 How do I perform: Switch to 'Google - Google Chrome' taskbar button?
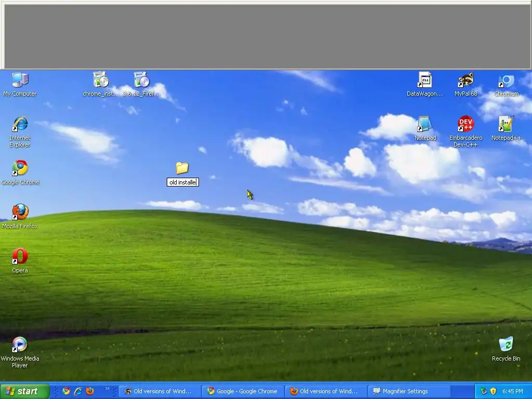[x=243, y=391]
